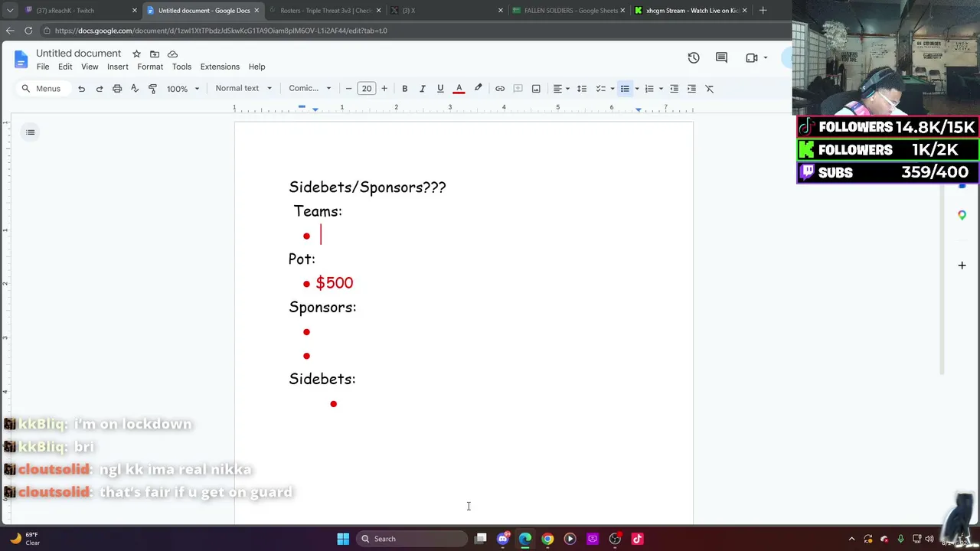Open the Extensions menu
Screen dimensions: 980x551
[220, 67]
